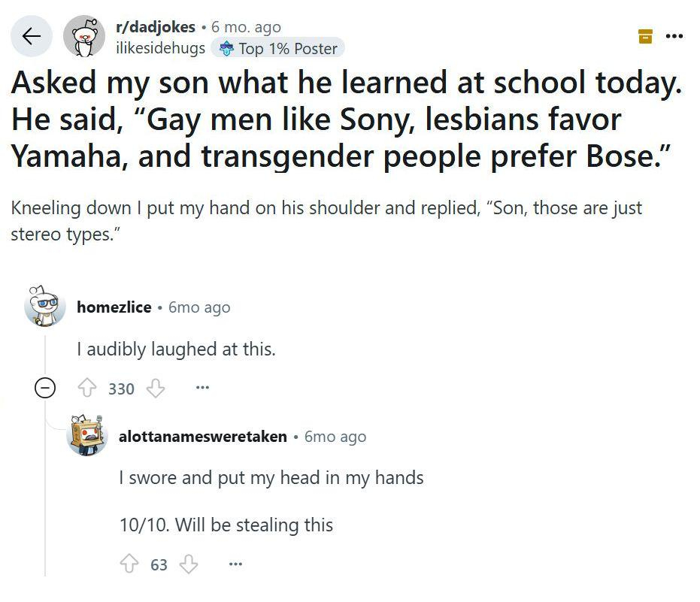
Task: Open the post's three-dot overflow menu
Action: click(x=674, y=35)
